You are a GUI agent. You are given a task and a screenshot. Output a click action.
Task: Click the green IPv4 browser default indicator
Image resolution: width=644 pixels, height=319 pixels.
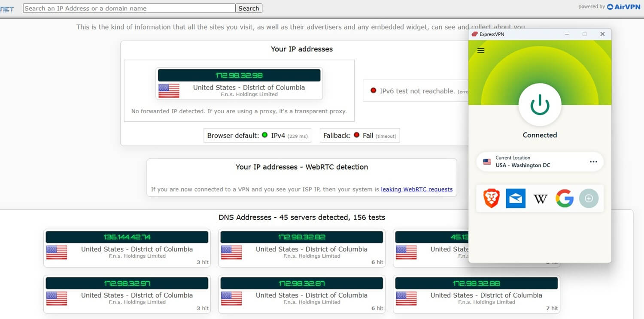point(264,135)
